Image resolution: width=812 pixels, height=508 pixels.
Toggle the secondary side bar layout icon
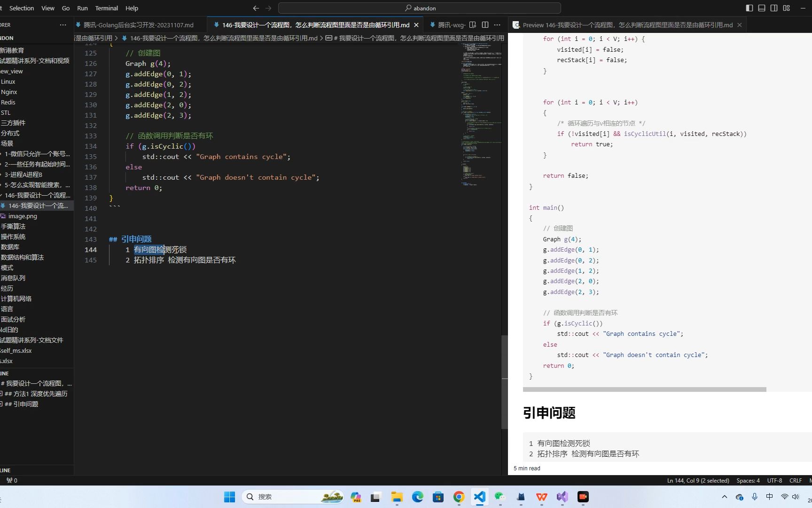pyautogui.click(x=774, y=8)
